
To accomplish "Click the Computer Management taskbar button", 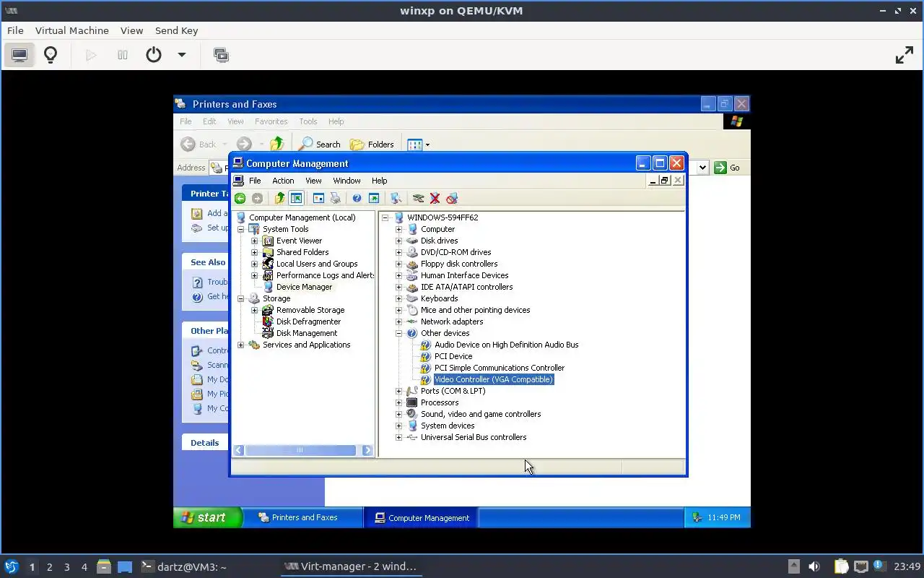I will 420,517.
